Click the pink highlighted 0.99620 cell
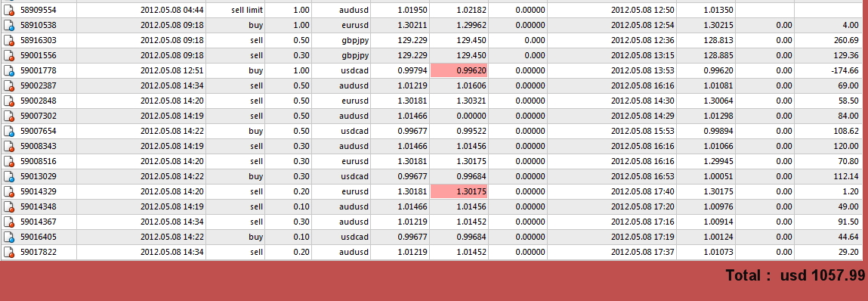Image resolution: width=868 pixels, height=301 pixels. tap(459, 71)
